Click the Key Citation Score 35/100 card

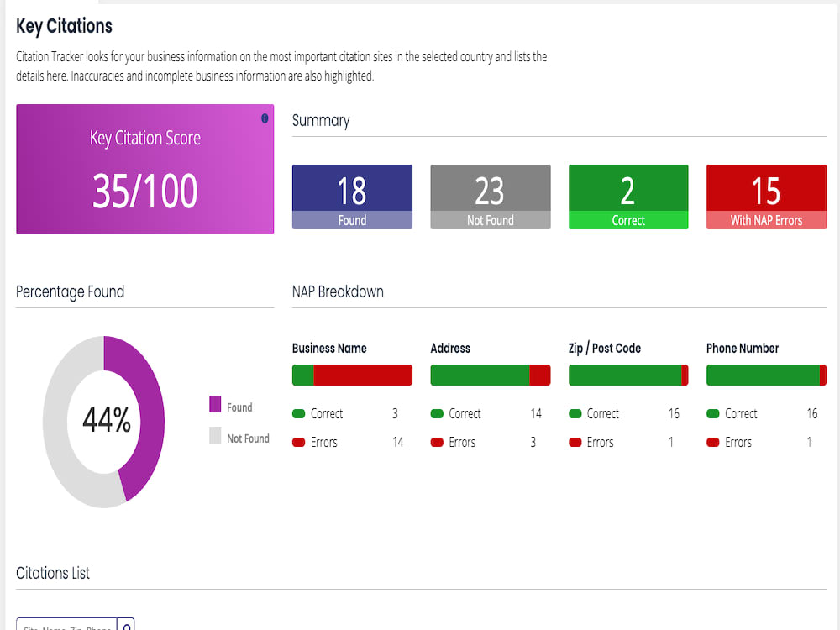tap(144, 169)
